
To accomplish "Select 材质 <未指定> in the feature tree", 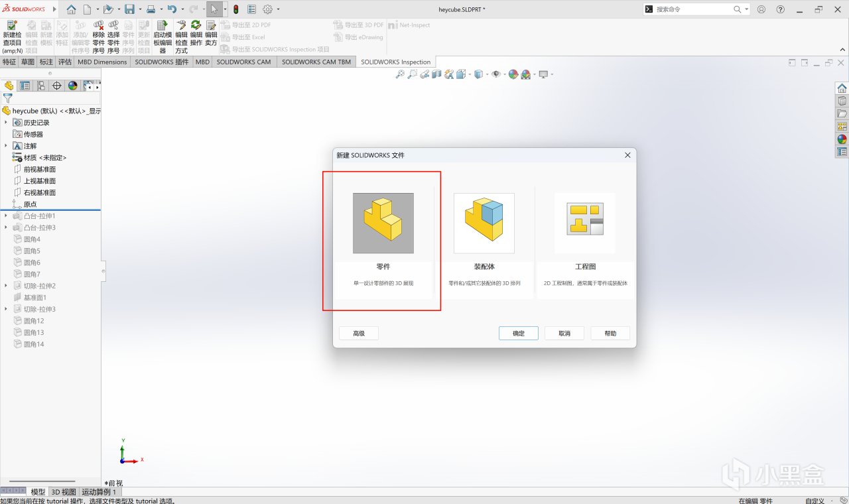I will [x=40, y=158].
